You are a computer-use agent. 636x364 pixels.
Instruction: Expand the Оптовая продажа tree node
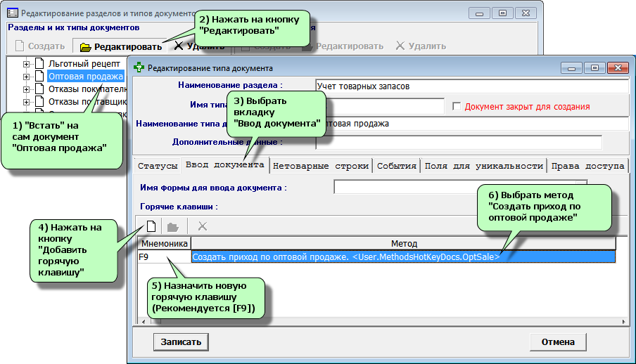point(27,77)
